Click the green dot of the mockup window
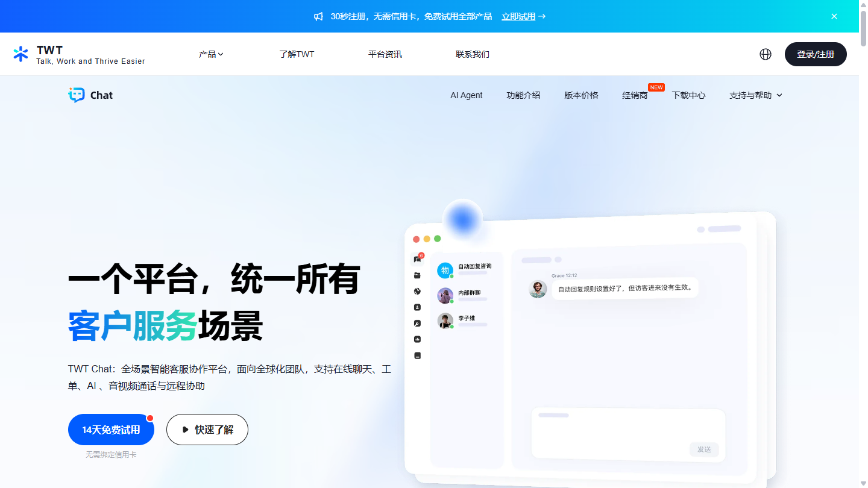The width and height of the screenshot is (868, 488). coord(438,239)
